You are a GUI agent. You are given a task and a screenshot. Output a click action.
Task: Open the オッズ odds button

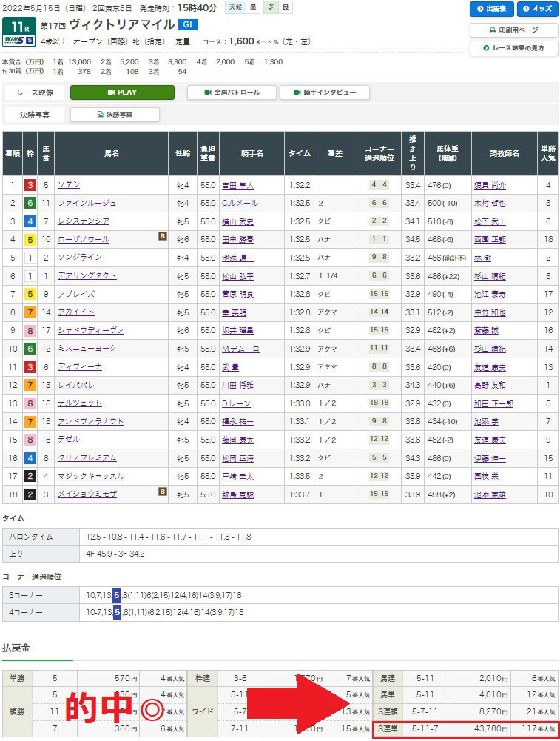pos(536,10)
